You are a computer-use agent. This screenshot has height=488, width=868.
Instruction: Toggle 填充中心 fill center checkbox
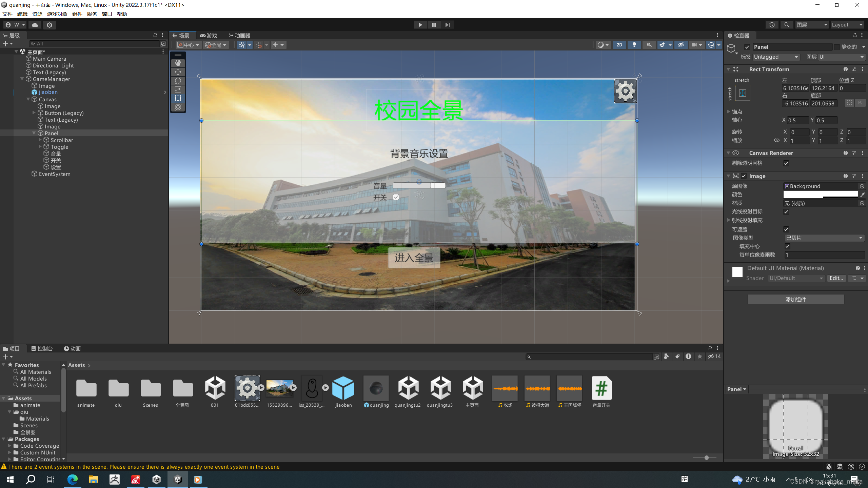click(787, 246)
